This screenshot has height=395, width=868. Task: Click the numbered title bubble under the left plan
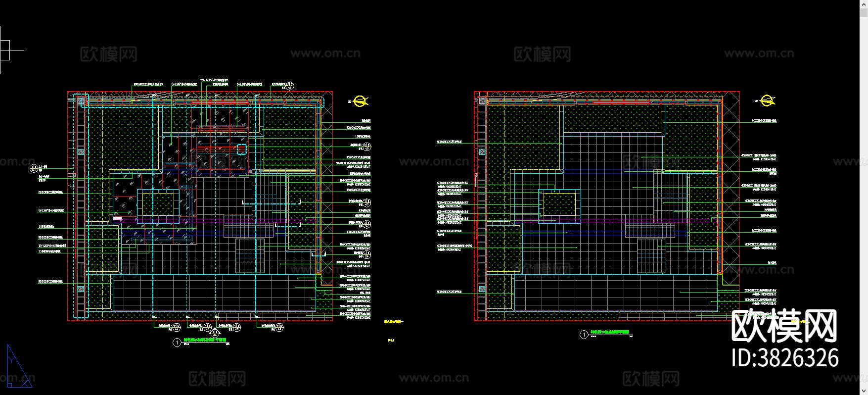pos(177,342)
